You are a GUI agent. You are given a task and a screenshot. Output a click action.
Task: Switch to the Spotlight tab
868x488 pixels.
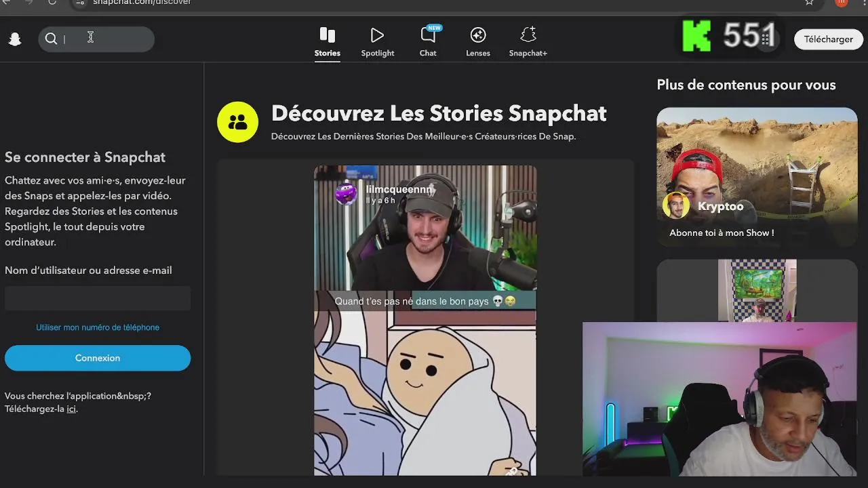click(x=378, y=42)
